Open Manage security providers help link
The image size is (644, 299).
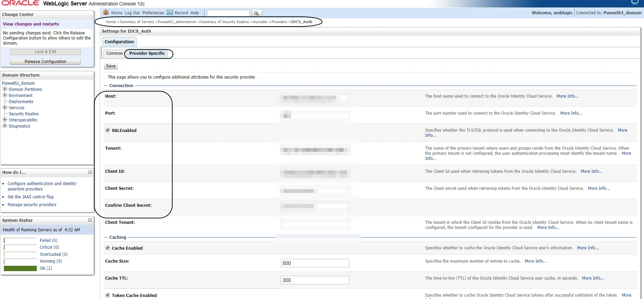(32, 205)
